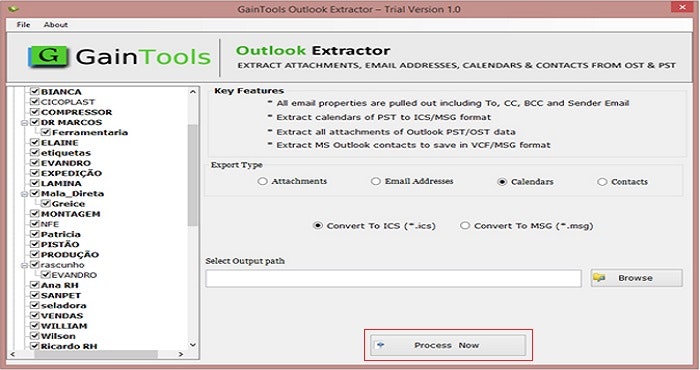Viewport: 700px width, 370px height.
Task: Select the PRODUÇÃO folder
Action: click(x=70, y=254)
